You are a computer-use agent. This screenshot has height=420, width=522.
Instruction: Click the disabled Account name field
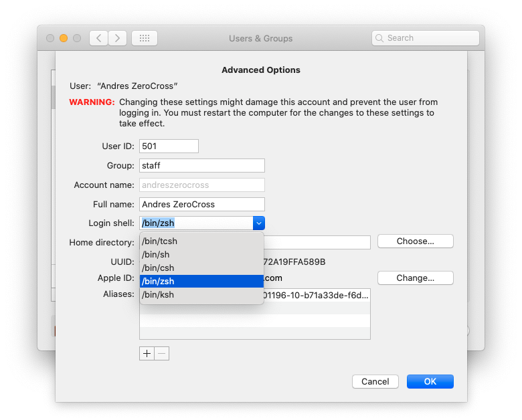click(201, 185)
